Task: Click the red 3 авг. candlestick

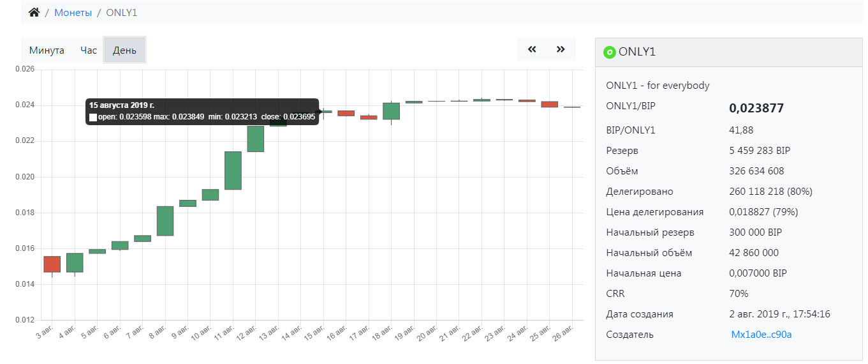Action: pyautogui.click(x=52, y=264)
